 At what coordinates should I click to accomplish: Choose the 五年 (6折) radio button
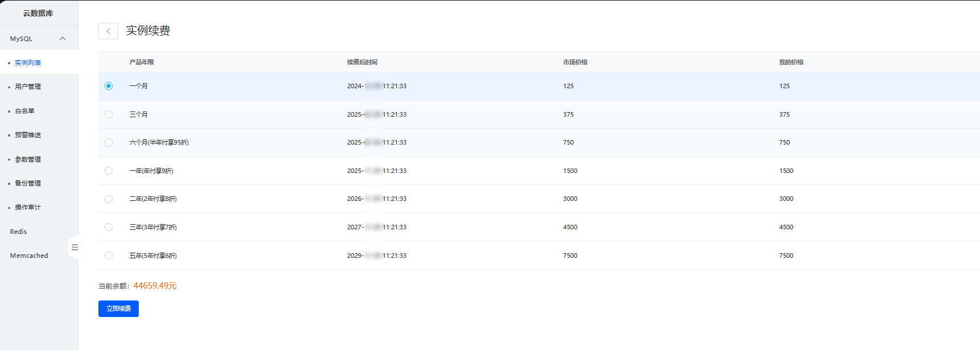(109, 256)
